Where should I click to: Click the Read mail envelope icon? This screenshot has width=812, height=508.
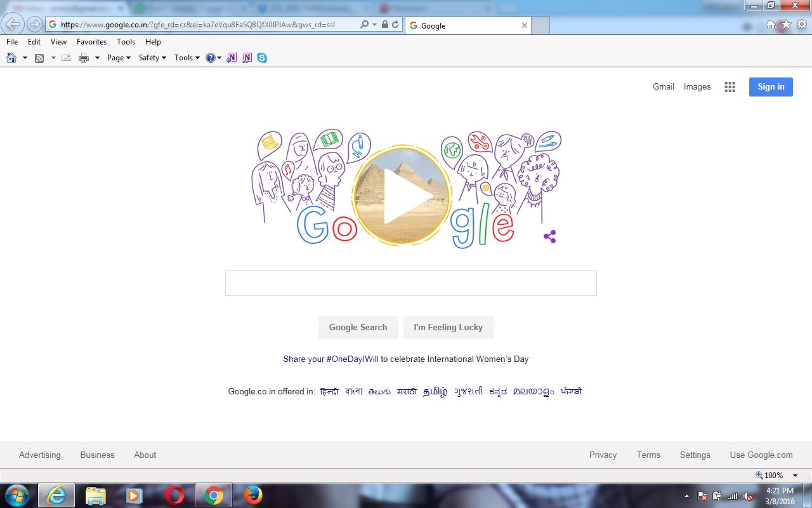coord(65,58)
